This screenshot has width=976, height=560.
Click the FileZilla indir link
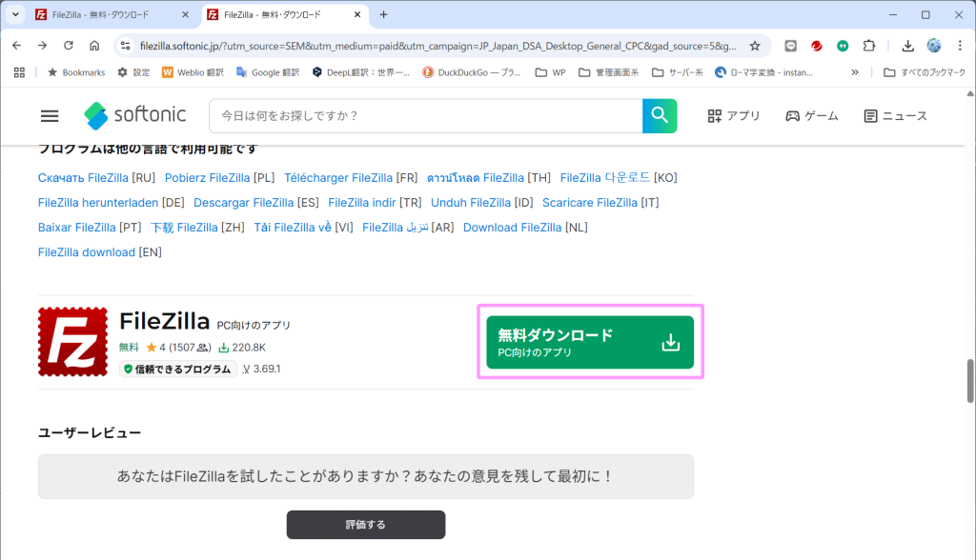(x=361, y=203)
